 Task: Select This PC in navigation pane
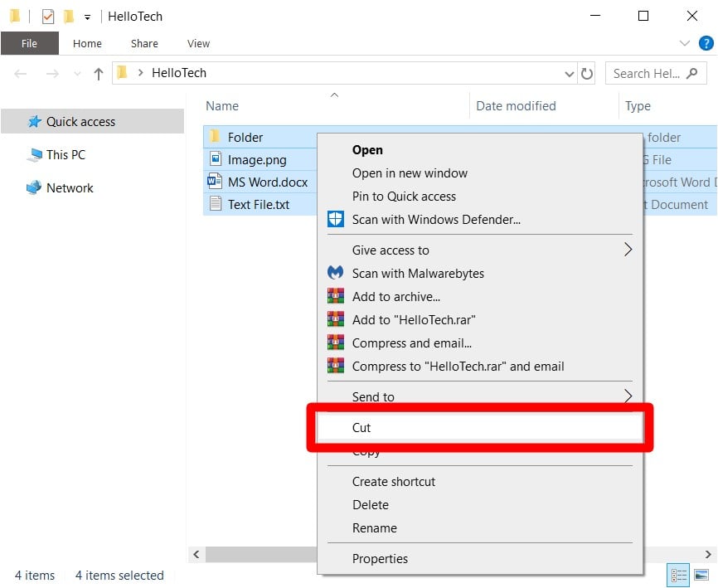click(x=65, y=154)
